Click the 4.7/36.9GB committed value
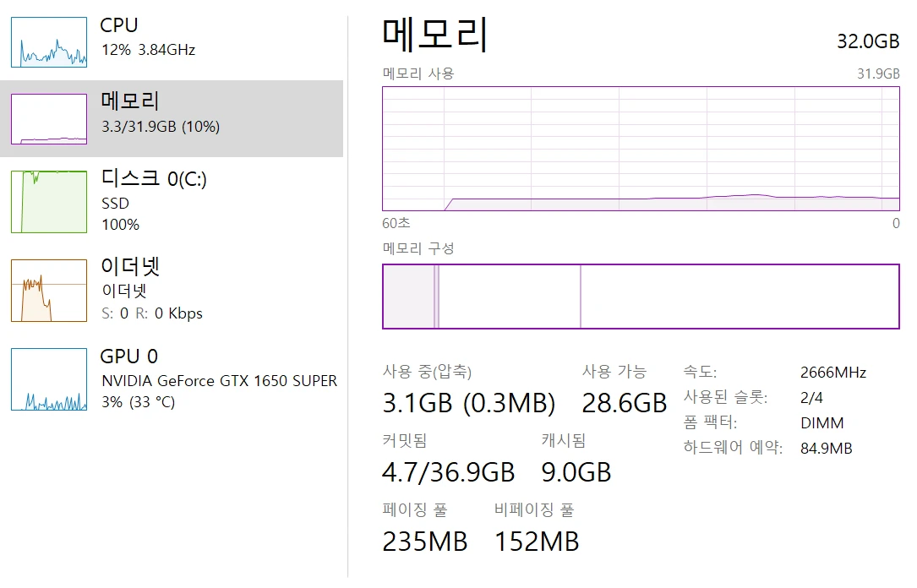This screenshot has width=917, height=588. 449,472
